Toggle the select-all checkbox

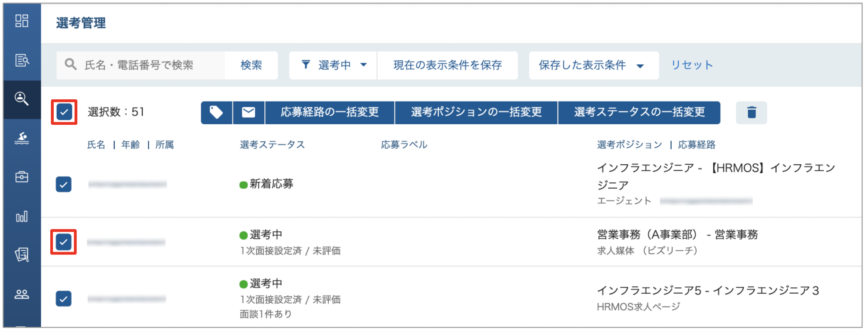[x=64, y=112]
